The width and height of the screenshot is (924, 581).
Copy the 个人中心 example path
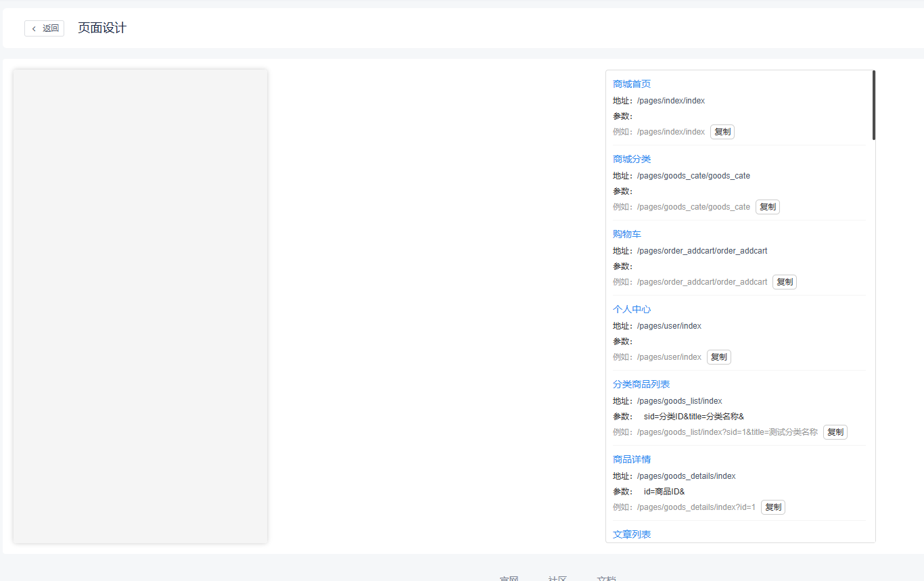[719, 357]
